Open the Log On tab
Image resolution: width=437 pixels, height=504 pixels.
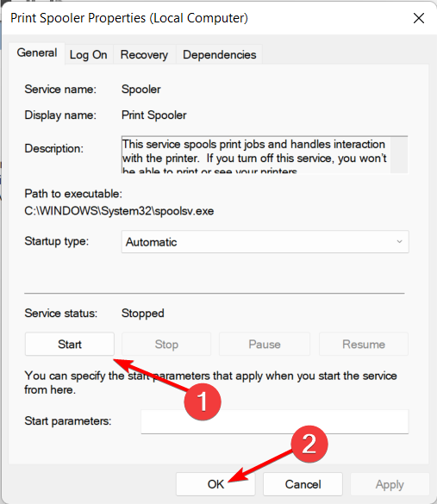(89, 54)
